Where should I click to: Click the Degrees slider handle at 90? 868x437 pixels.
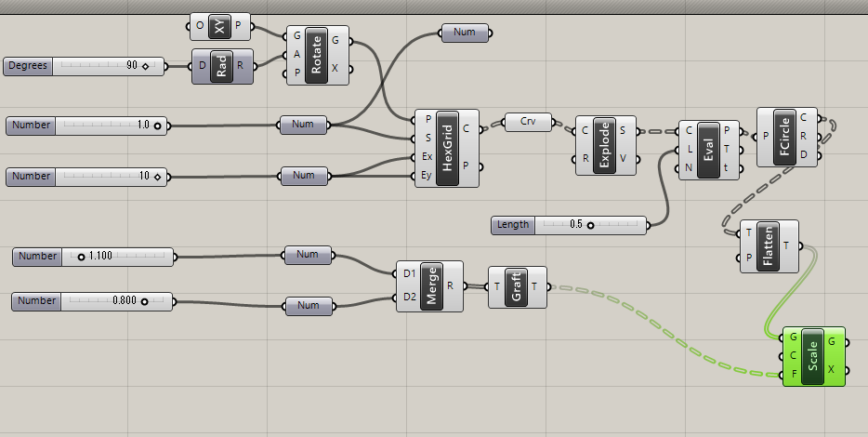[x=146, y=67]
